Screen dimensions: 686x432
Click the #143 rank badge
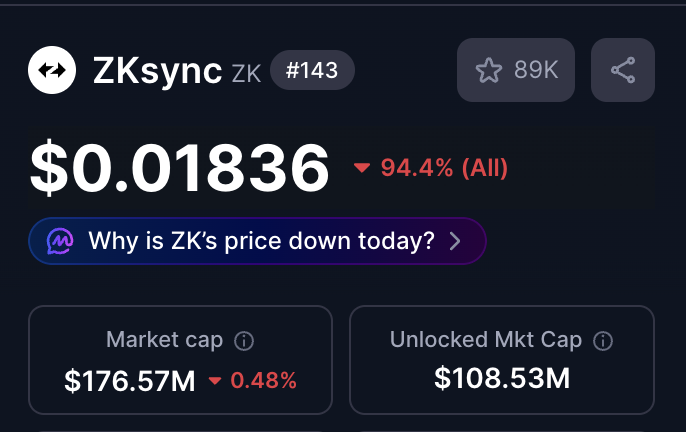tap(312, 71)
